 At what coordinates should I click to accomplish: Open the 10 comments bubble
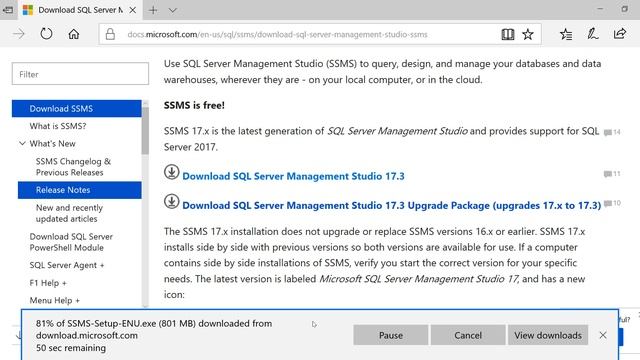(x=612, y=203)
